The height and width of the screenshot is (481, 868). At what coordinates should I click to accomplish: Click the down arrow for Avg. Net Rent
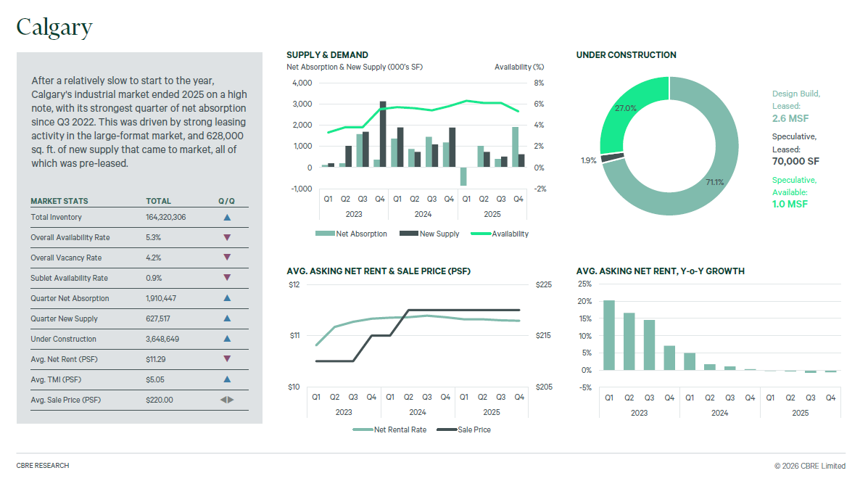coord(227,359)
